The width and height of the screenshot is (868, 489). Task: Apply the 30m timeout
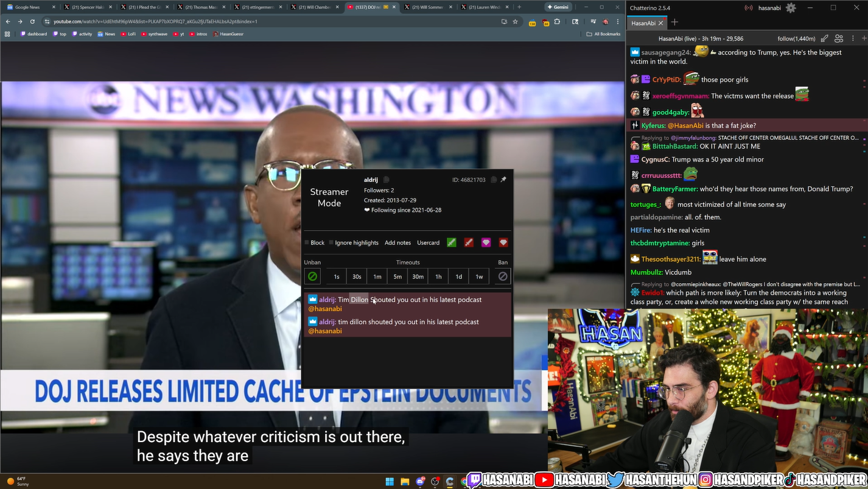pyautogui.click(x=418, y=276)
